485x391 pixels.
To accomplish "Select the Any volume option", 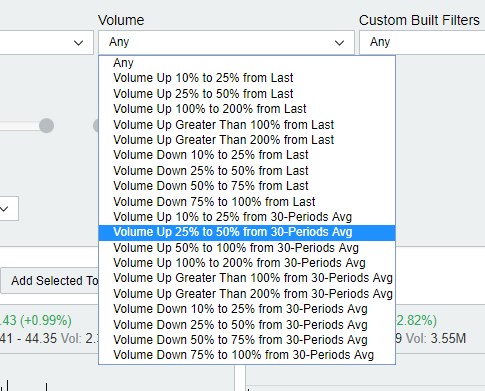I will tap(247, 63).
